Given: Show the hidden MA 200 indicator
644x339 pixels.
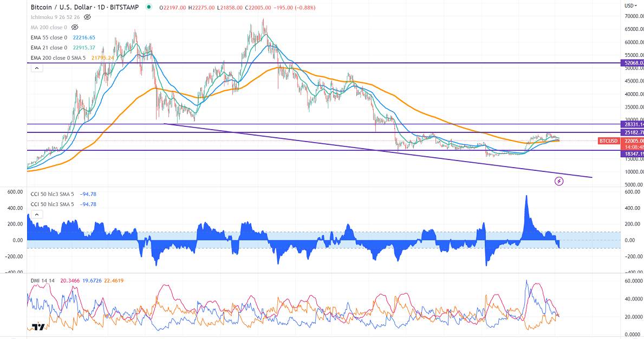Looking at the screenshot, I should [x=75, y=27].
